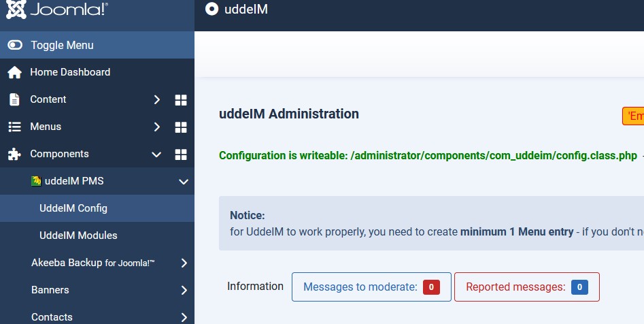Click the Home Dashboard house icon
This screenshot has height=324, width=644.
click(x=14, y=72)
